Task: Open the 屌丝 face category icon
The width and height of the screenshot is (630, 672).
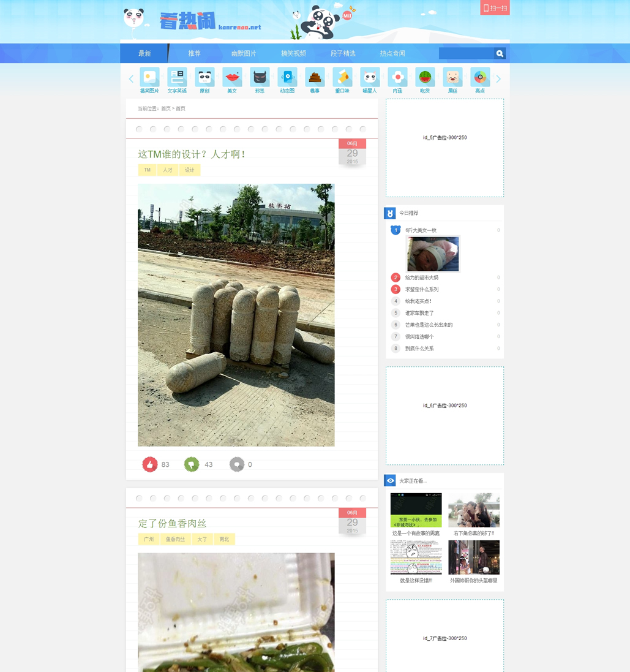Action: [x=452, y=77]
